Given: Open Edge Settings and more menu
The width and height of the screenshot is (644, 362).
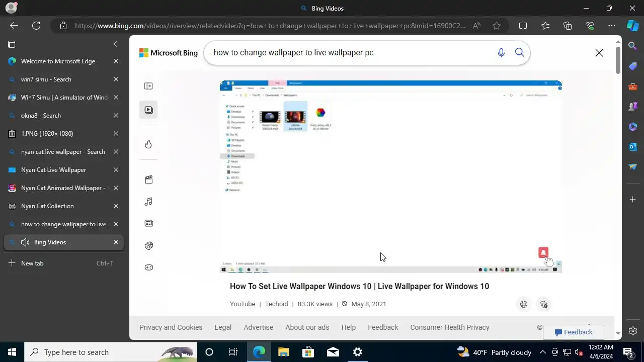Looking at the screenshot, I should click(612, 26).
